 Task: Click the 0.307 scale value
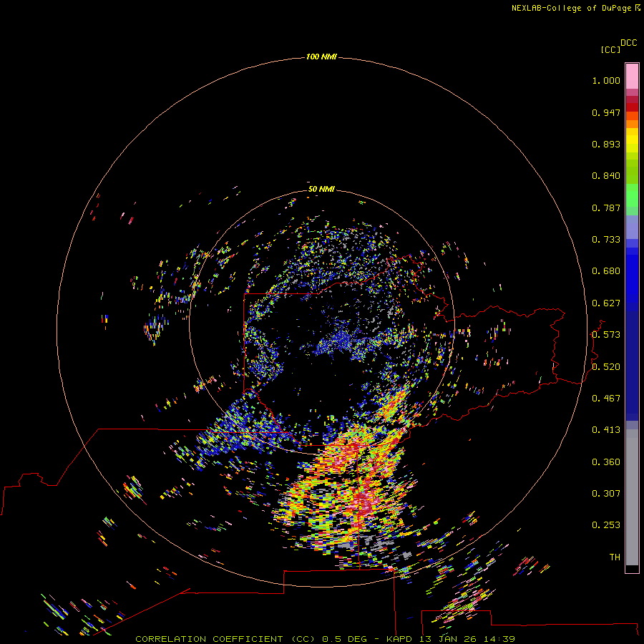[x=606, y=494]
